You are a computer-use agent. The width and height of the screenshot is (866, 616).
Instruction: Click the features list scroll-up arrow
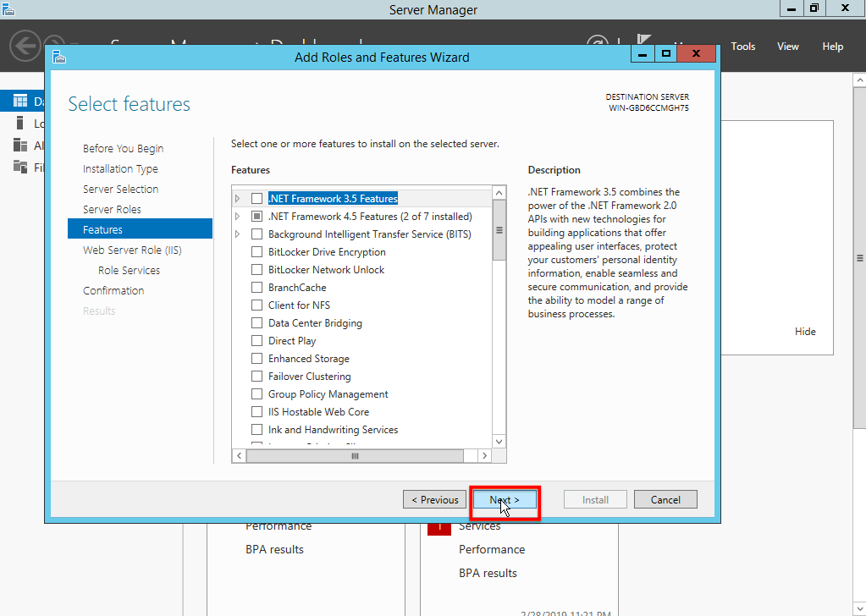click(x=499, y=193)
